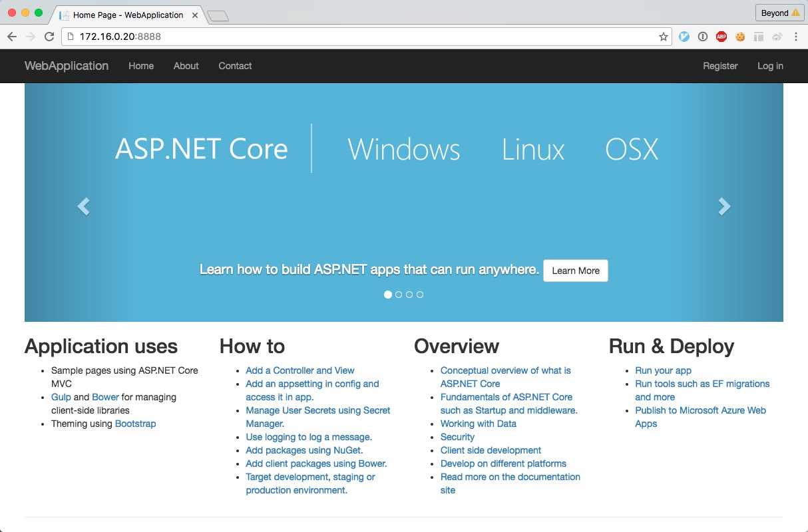The width and height of the screenshot is (808, 532).
Task: Go back with the browser back arrow
Action: pyautogui.click(x=12, y=37)
